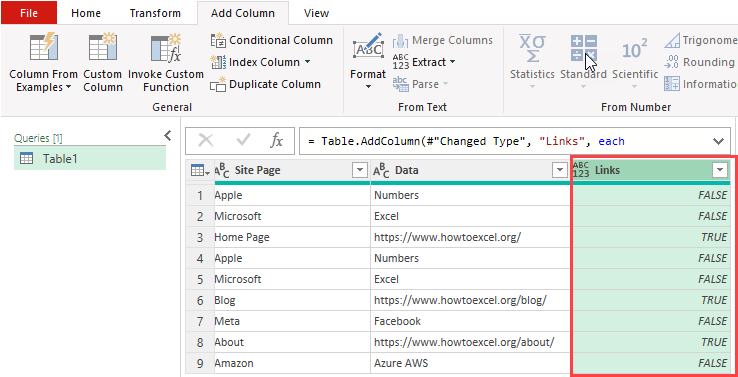Open Data column filter dropdown
The width and height of the screenshot is (738, 377).
560,170
